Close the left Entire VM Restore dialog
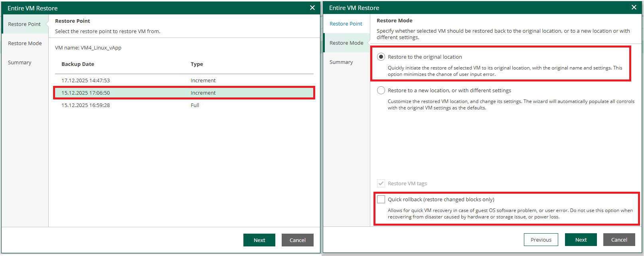Viewport: 644px width, 256px height. 312,8
